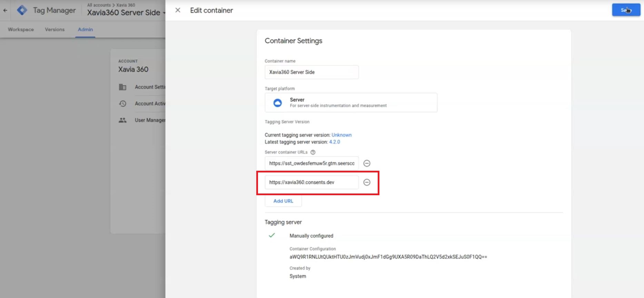The width and height of the screenshot is (644, 298).
Task: Click the Xavia 360 account name heading
Action: pyautogui.click(x=133, y=69)
